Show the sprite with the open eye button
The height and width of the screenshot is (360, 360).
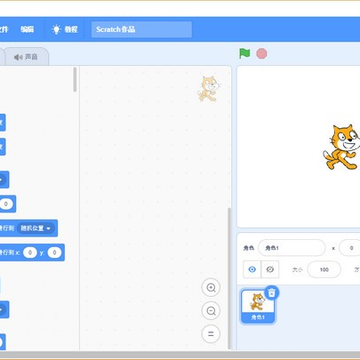(252, 269)
